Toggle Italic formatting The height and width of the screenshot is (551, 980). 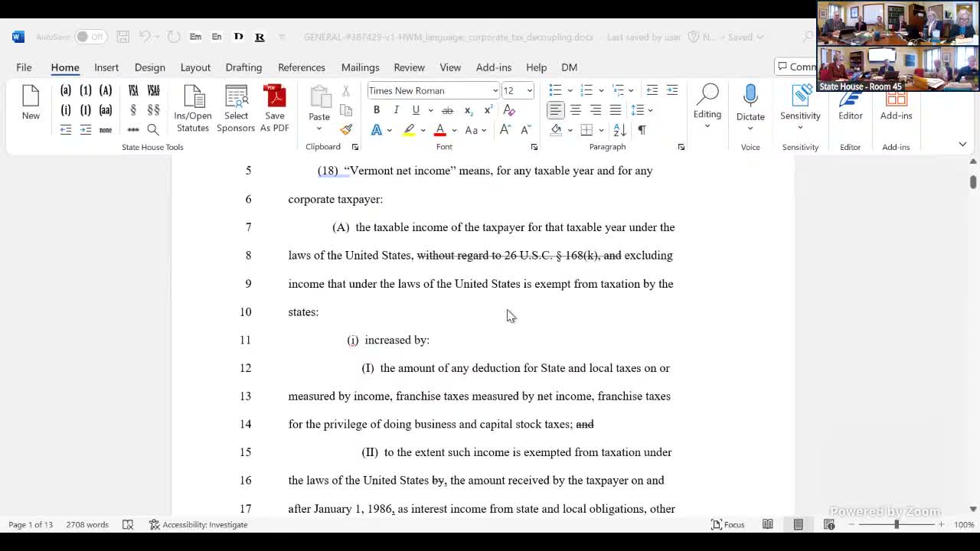click(x=396, y=110)
